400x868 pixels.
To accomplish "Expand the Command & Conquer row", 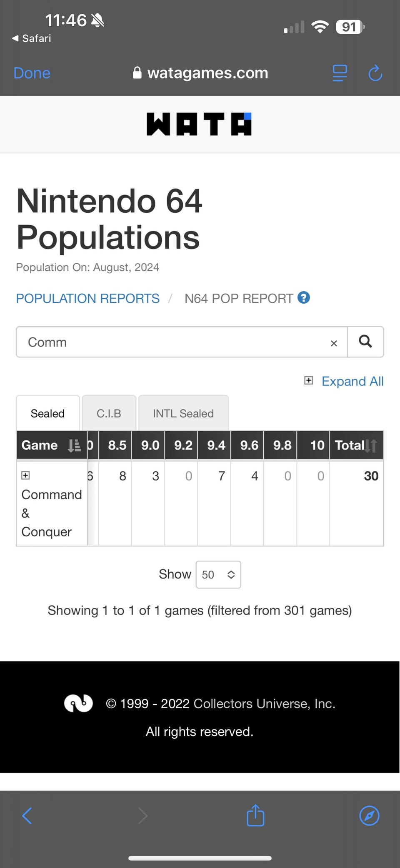I will (25, 476).
